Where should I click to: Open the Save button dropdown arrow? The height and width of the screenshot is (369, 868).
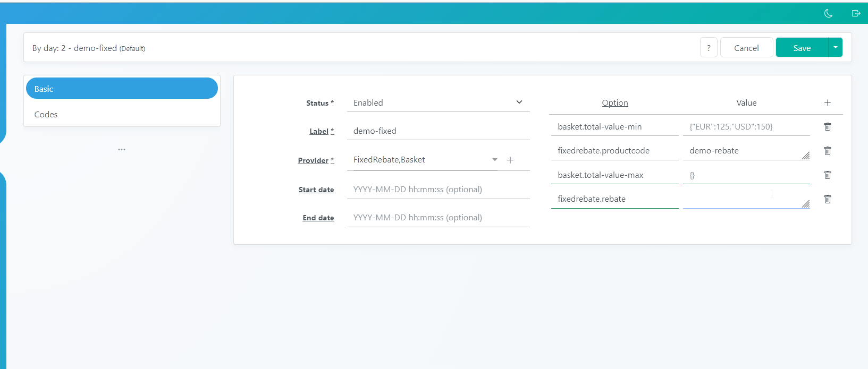[836, 48]
